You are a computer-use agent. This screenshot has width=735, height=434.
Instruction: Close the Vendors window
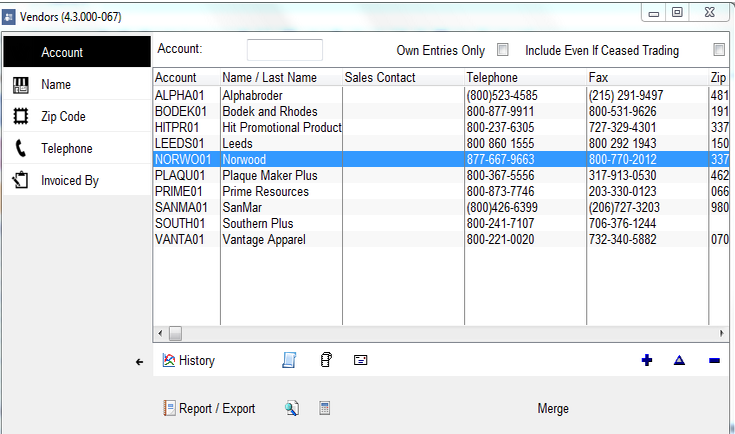710,12
